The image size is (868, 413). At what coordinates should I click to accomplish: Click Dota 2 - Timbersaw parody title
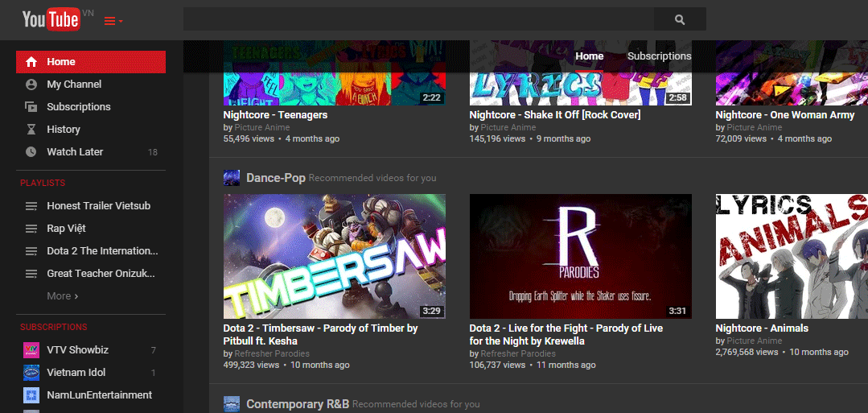[320, 334]
